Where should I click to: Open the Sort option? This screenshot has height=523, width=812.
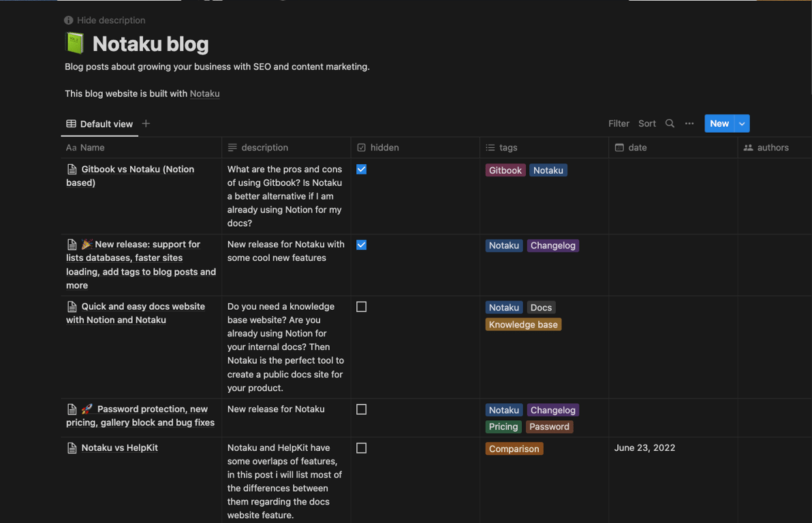[x=646, y=123]
